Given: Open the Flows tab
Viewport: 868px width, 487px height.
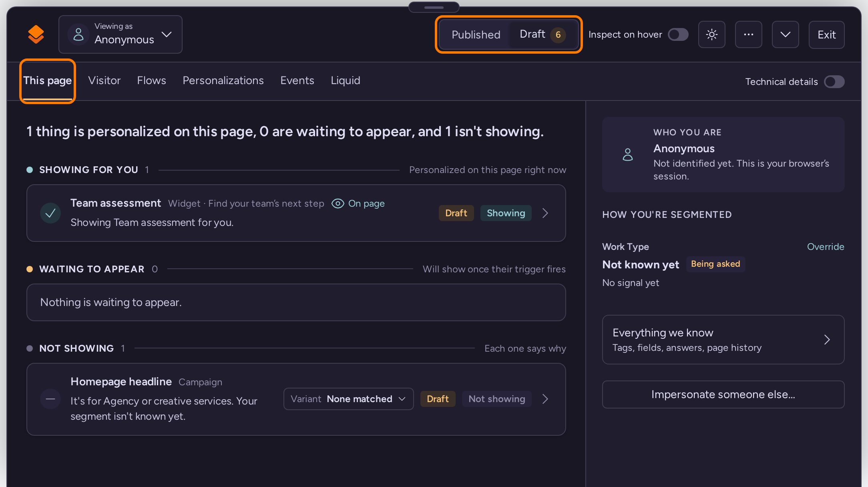Looking at the screenshot, I should click(151, 81).
